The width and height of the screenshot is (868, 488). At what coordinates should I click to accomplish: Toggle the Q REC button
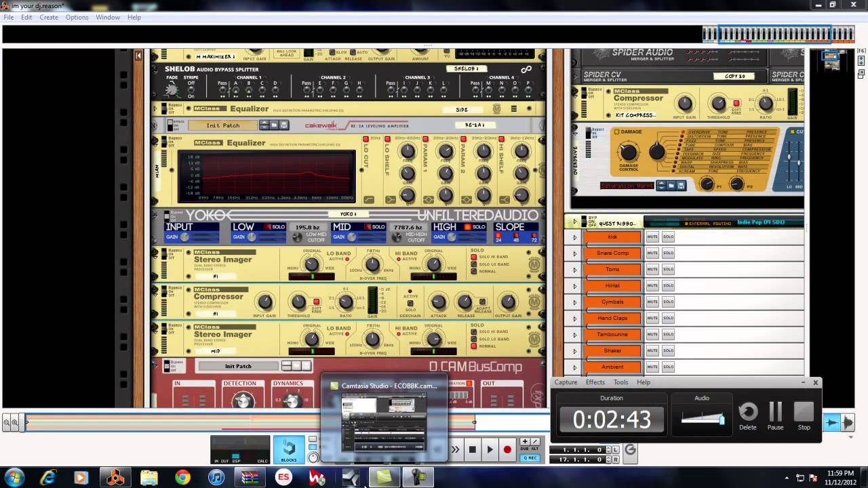(x=530, y=458)
